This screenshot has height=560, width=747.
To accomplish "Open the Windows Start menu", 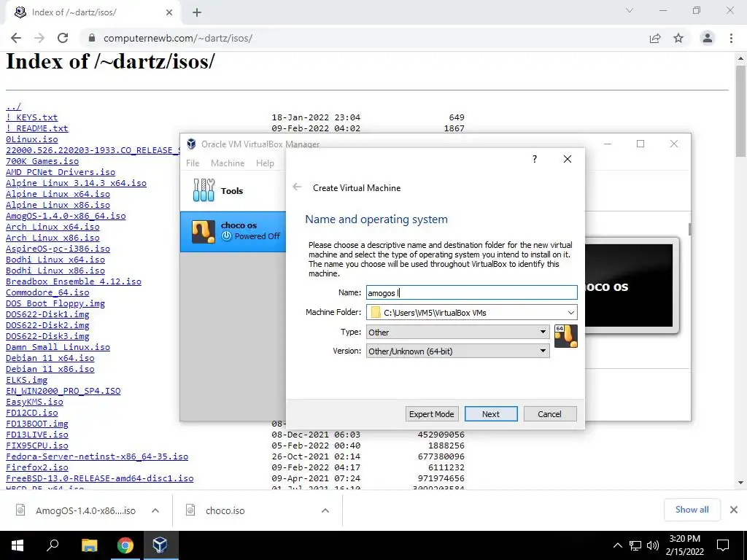I will [x=18, y=545].
